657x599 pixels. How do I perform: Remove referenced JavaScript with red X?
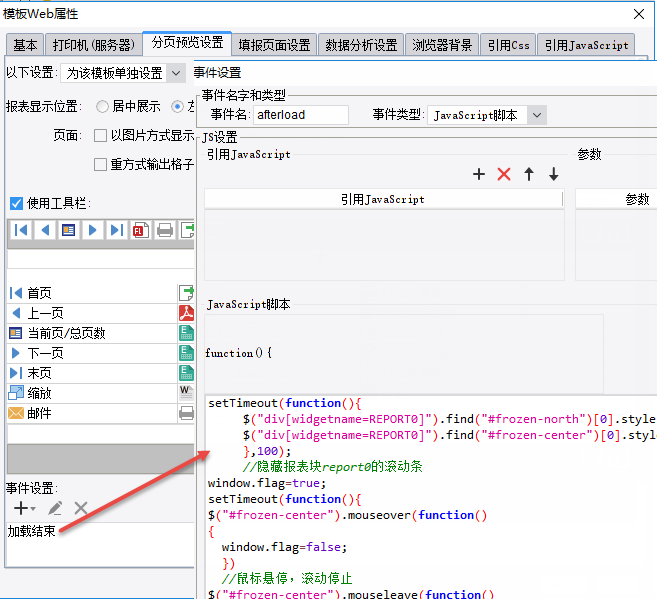pos(504,174)
